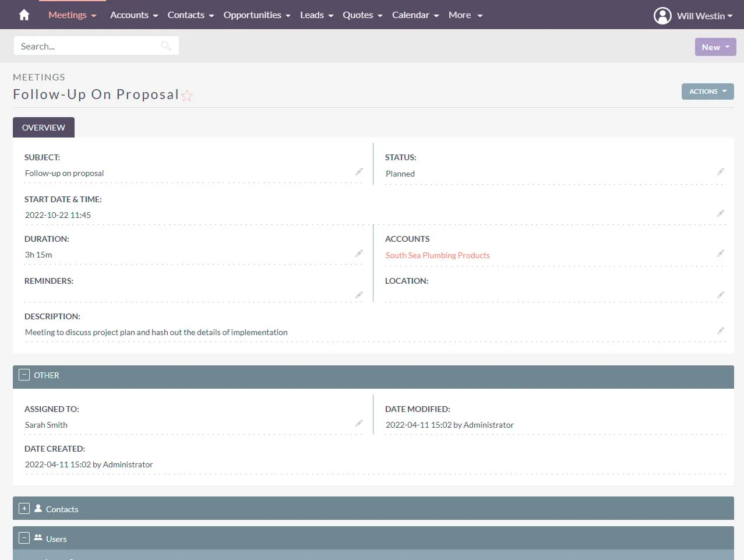744x560 pixels.
Task: Collapse the Users subpanel
Action: click(x=24, y=538)
